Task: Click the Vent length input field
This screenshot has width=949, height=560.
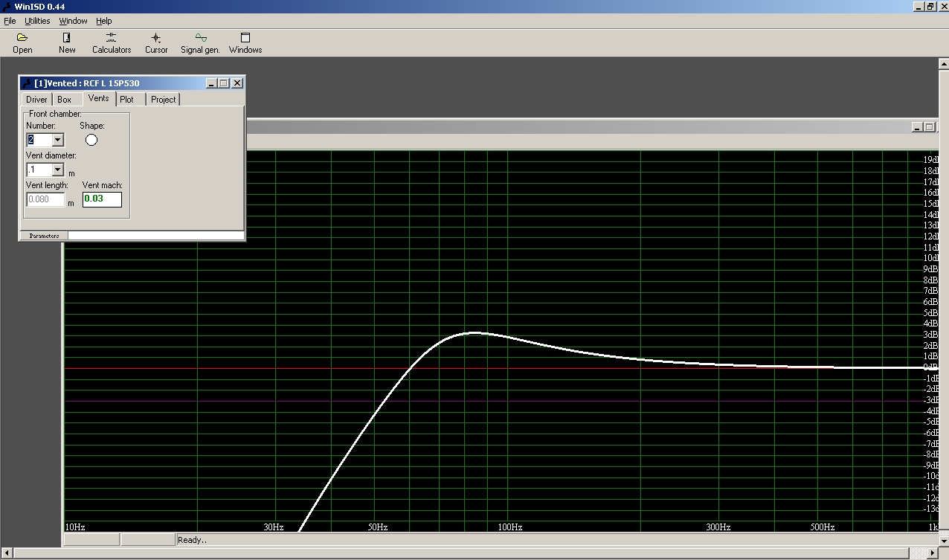Action: coord(46,199)
